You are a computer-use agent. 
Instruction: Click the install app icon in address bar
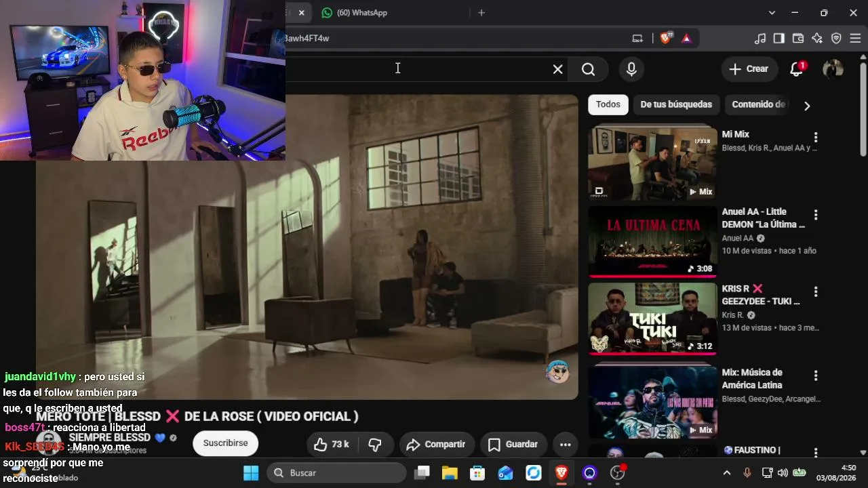pos(637,38)
